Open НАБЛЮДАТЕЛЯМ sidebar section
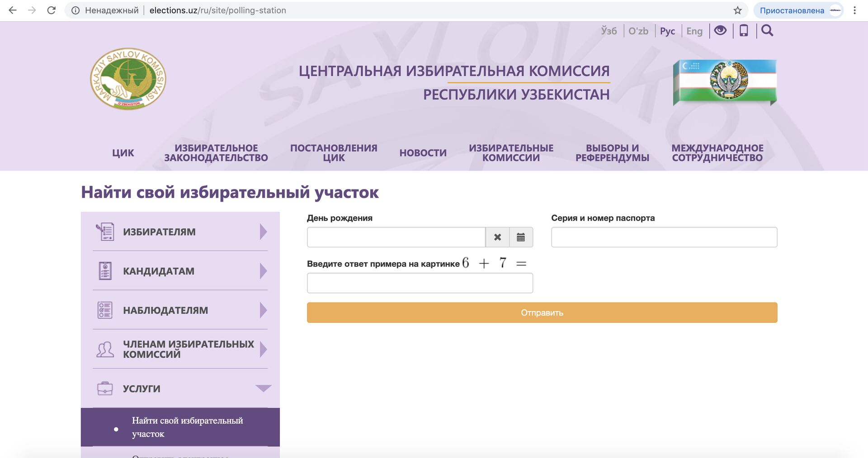The image size is (868, 458). pyautogui.click(x=180, y=310)
